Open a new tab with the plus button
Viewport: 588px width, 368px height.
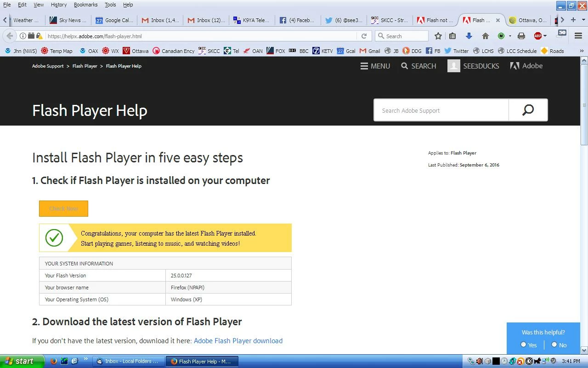pos(573,20)
